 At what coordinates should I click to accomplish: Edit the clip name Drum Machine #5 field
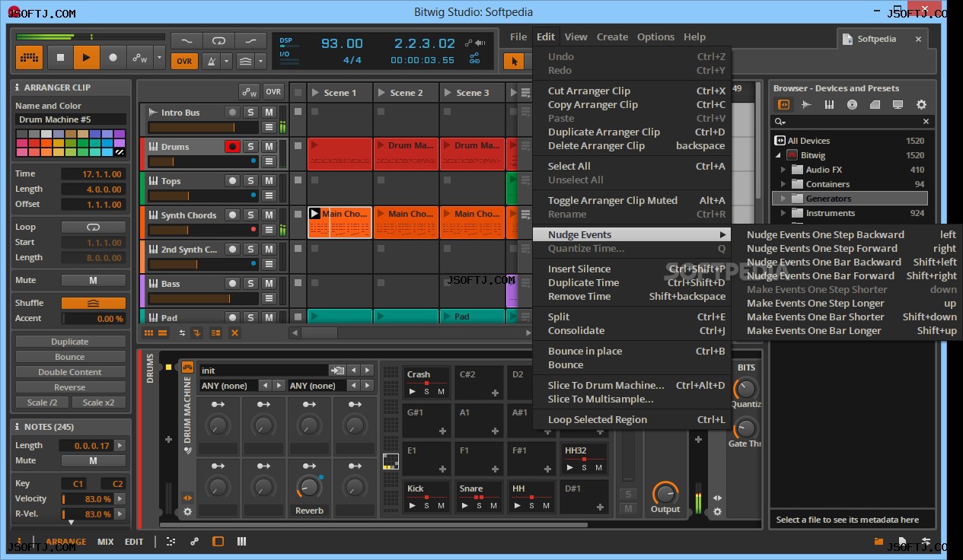pos(71,119)
